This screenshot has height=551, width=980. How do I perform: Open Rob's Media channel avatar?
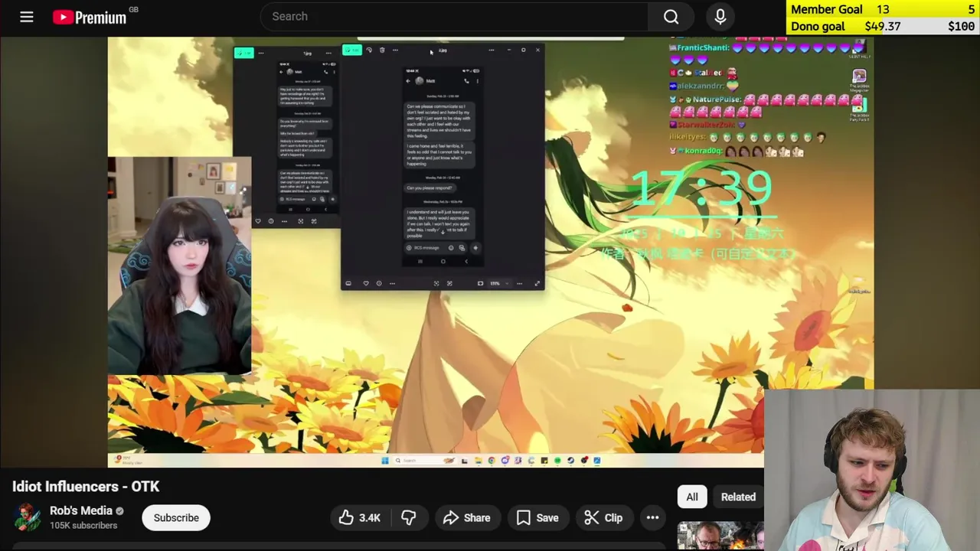pos(28,517)
